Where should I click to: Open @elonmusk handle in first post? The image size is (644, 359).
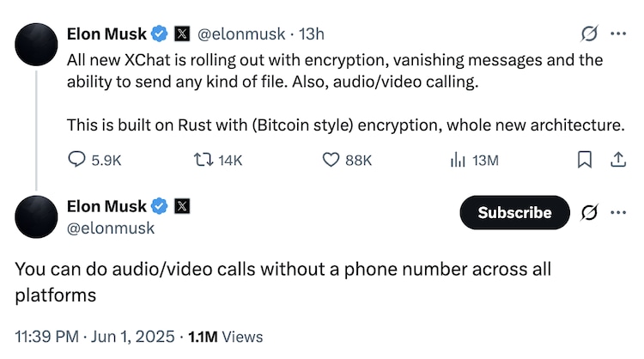(242, 34)
